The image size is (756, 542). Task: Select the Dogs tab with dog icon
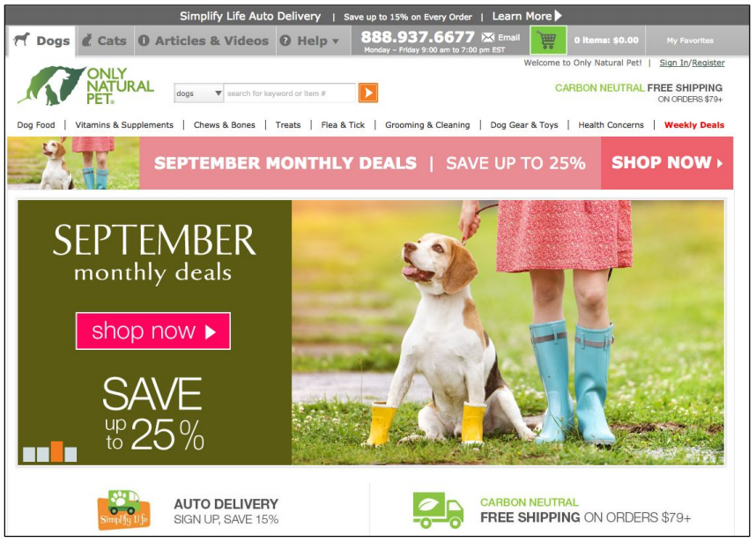pyautogui.click(x=41, y=41)
